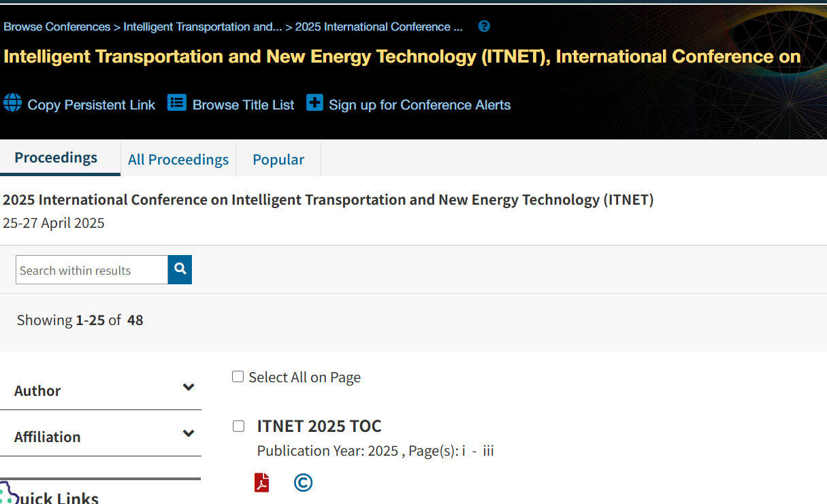Click the copyright icon under ITNET 2025 TOC
Screen dimensions: 827x504
[303, 483]
